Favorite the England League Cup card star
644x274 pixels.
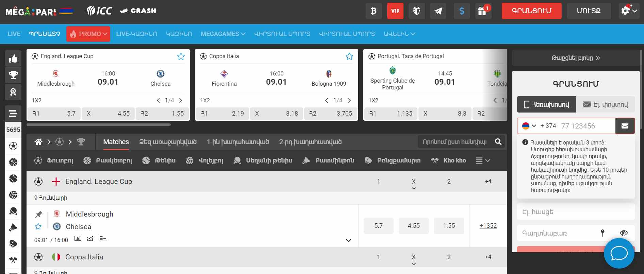[181, 56]
